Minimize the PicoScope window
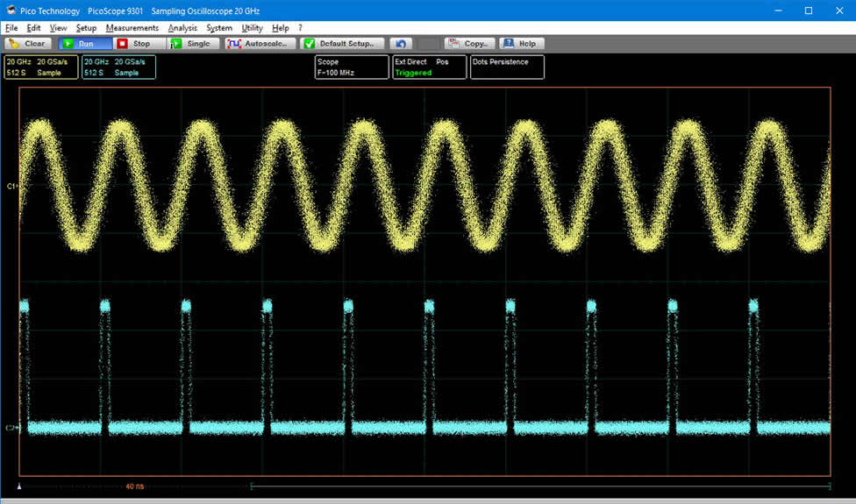This screenshot has height=504, width=856. pyautogui.click(x=778, y=11)
